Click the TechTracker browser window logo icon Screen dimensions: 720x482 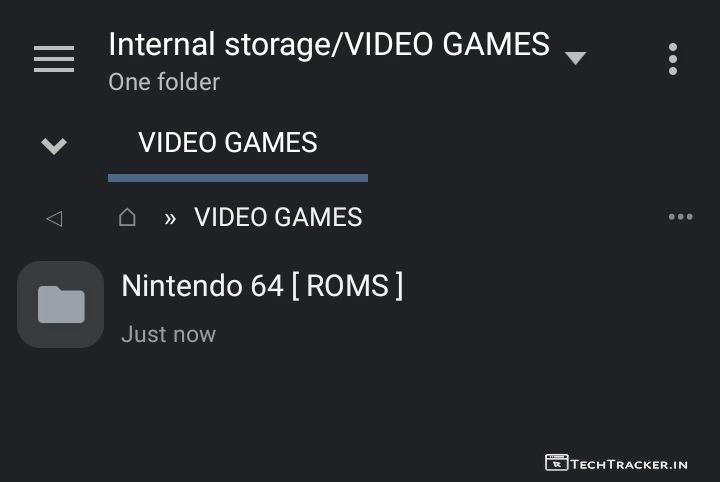[556, 462]
